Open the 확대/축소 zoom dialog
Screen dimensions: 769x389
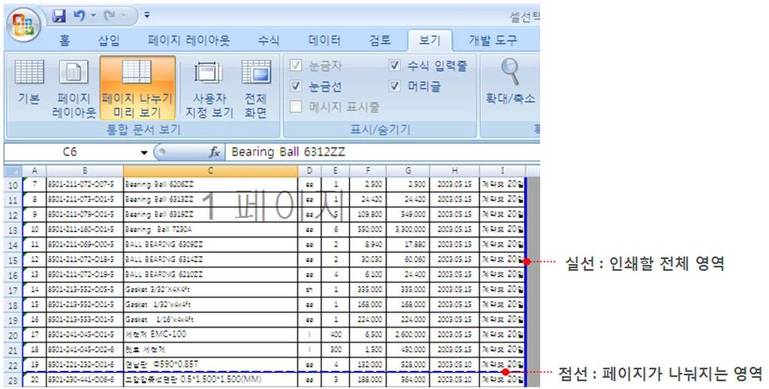click(x=510, y=82)
